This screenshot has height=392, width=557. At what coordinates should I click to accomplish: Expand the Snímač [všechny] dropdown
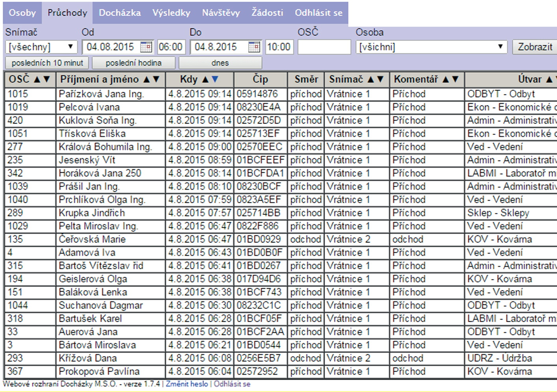[41, 47]
